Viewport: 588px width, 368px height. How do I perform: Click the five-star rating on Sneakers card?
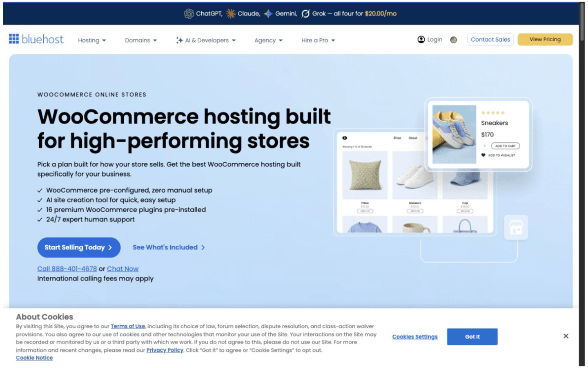(x=493, y=112)
